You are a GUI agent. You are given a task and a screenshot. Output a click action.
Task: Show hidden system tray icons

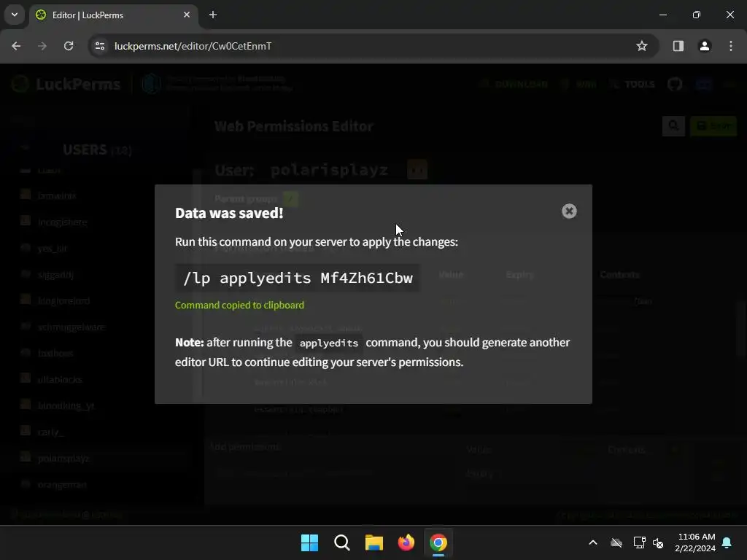pos(593,542)
